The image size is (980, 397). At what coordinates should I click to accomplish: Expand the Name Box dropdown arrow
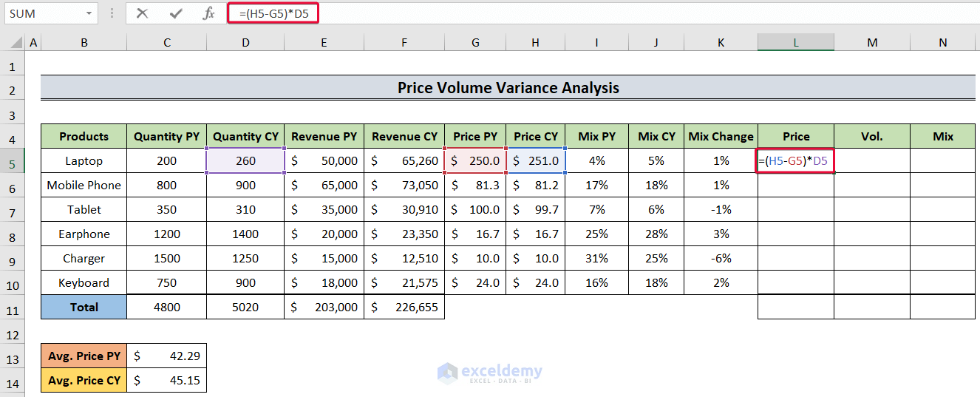(x=89, y=13)
